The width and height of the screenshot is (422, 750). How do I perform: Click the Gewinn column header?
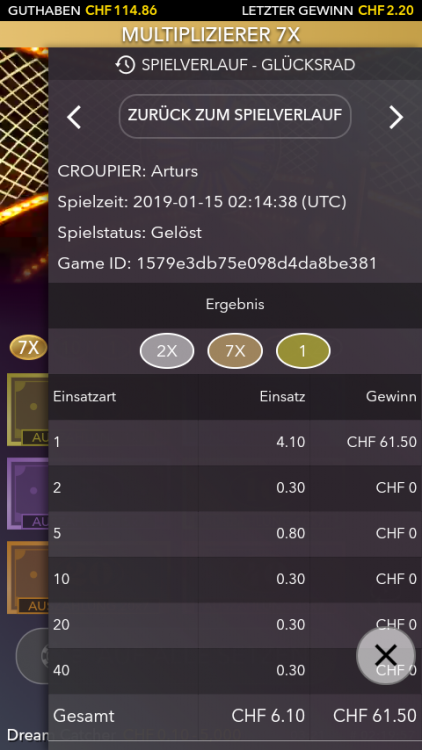coord(391,397)
